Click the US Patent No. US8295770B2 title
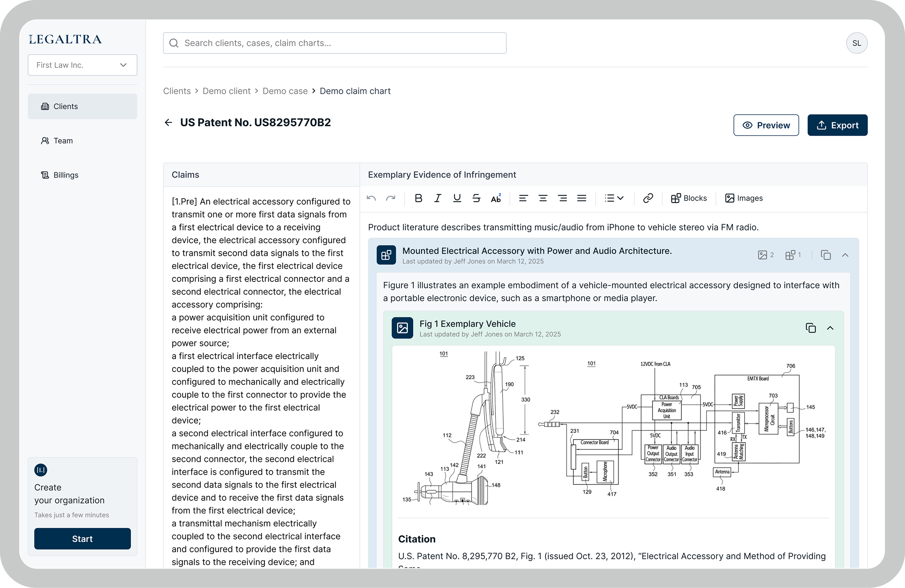The width and height of the screenshot is (905, 588). point(256,122)
